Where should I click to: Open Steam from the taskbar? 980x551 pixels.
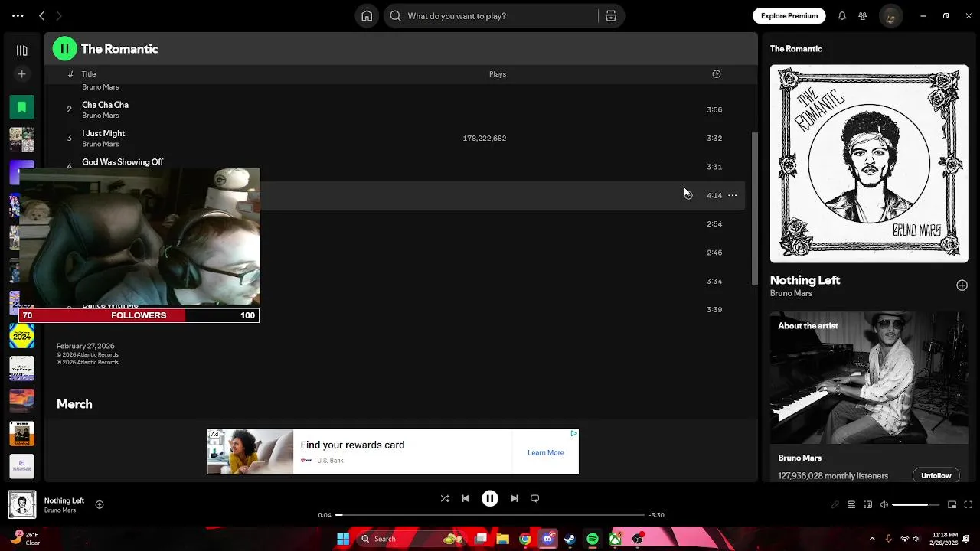click(570, 539)
